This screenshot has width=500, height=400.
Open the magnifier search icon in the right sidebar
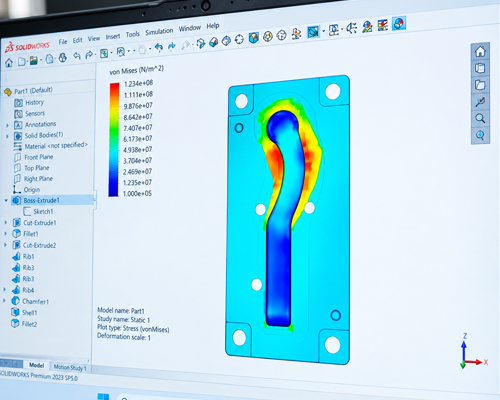(x=480, y=118)
